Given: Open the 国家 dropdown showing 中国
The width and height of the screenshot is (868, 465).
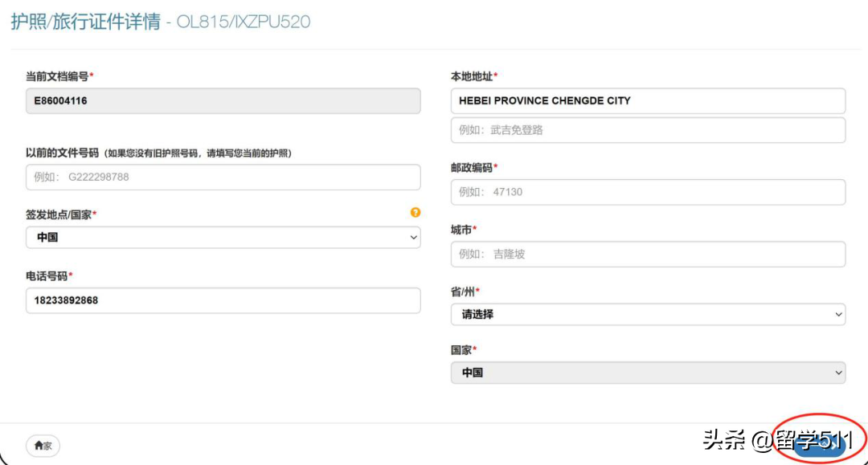Looking at the screenshot, I should coord(648,373).
